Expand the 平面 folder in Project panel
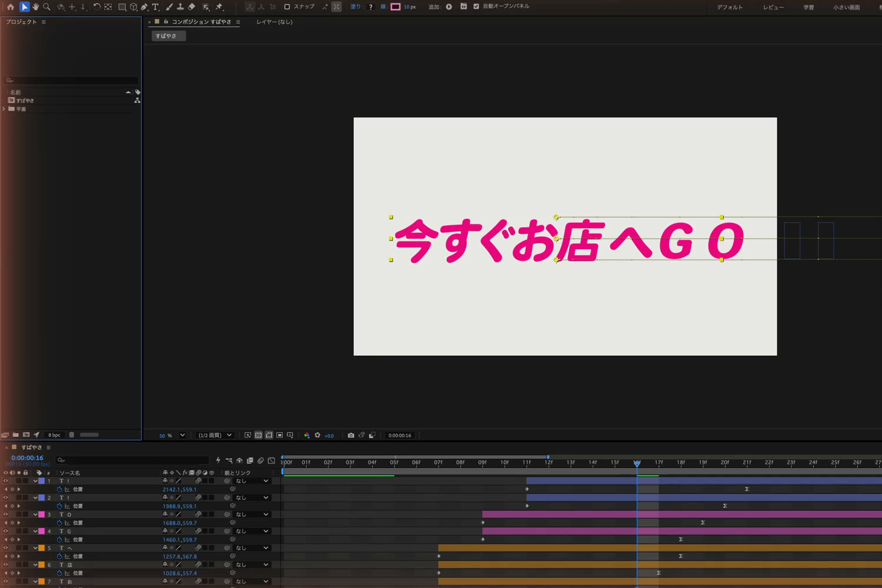Viewport: 882px width, 588px height. pyautogui.click(x=4, y=109)
